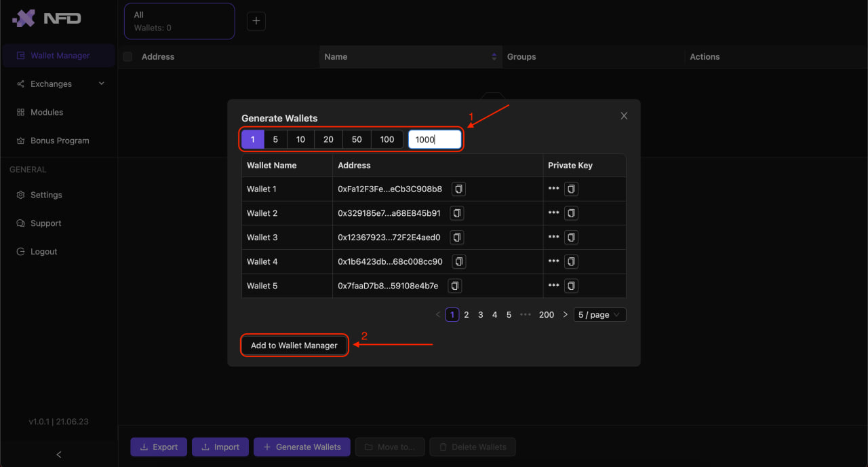The width and height of the screenshot is (868, 467).
Task: Copy Wallet 5 address
Action: 455,286
